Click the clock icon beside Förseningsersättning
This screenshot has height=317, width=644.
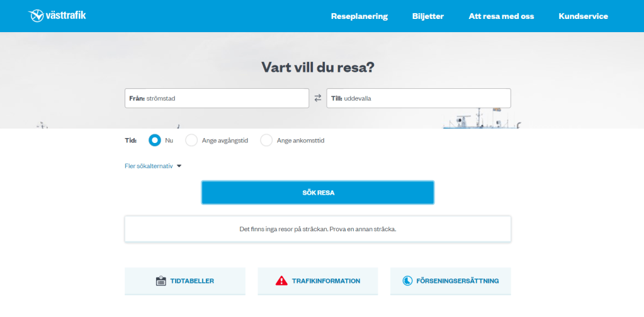(x=407, y=281)
